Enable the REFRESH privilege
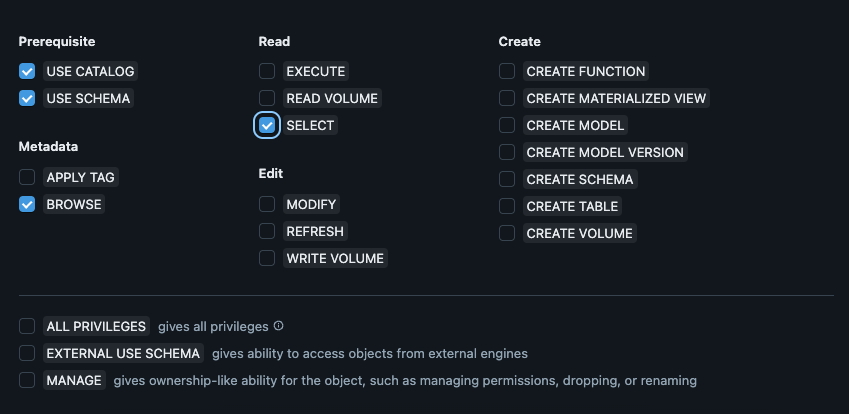This screenshot has width=849, height=414. [267, 232]
